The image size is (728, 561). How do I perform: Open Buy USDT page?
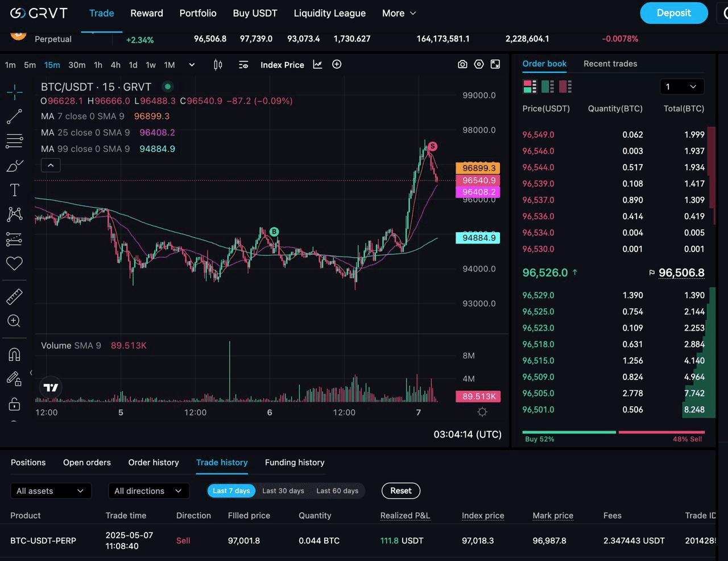(x=255, y=13)
